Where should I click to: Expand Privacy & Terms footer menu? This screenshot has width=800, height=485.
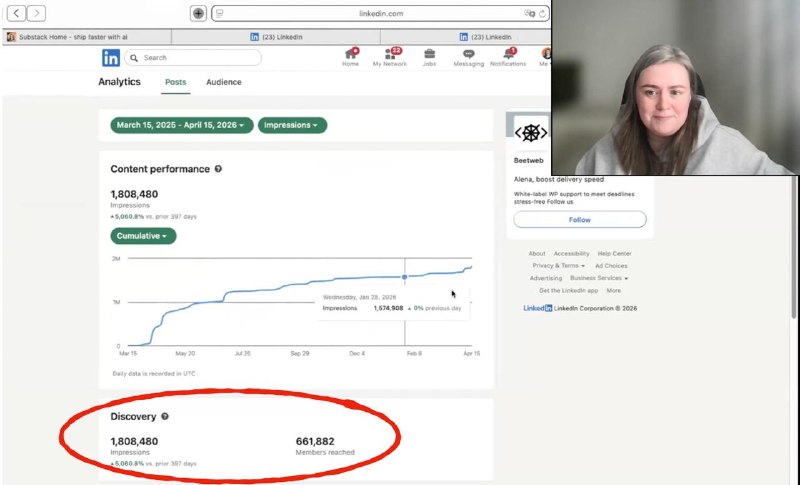(x=558, y=266)
